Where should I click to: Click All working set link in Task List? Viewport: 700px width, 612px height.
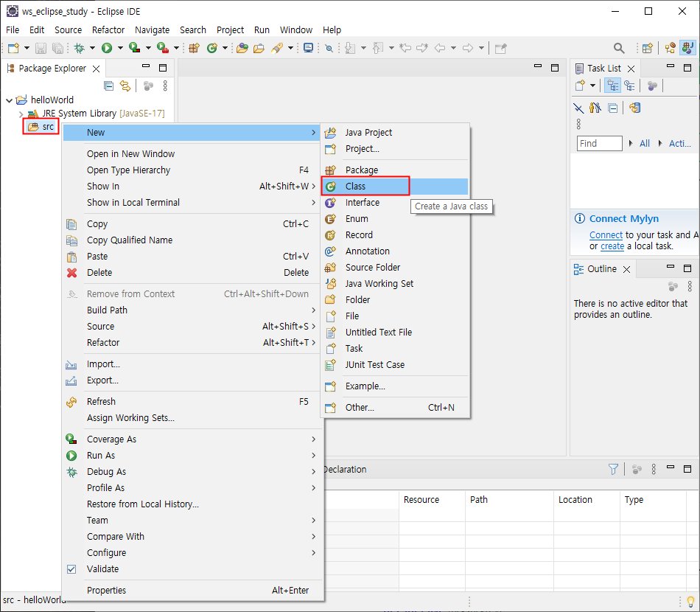click(645, 143)
